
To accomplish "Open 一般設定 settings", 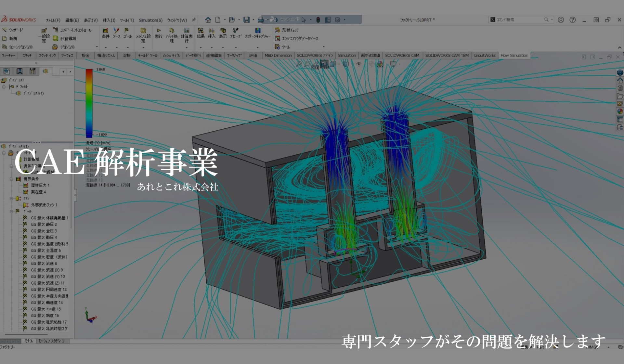I will 44,35.
